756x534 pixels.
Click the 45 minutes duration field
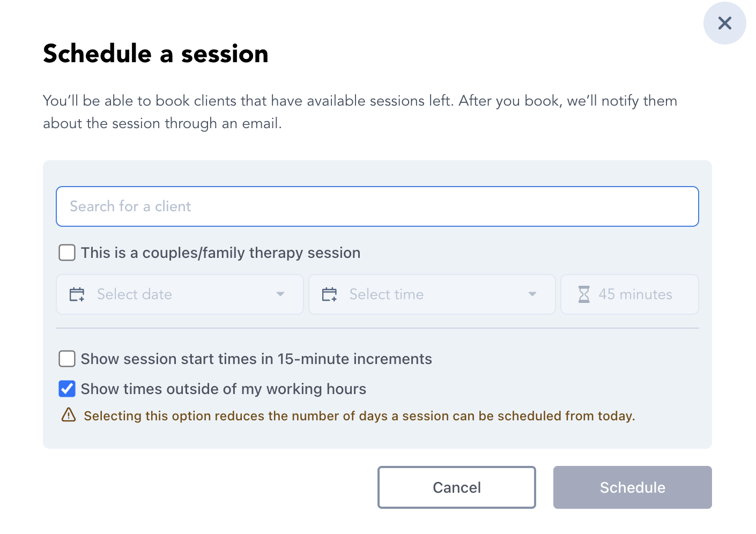[x=635, y=294]
